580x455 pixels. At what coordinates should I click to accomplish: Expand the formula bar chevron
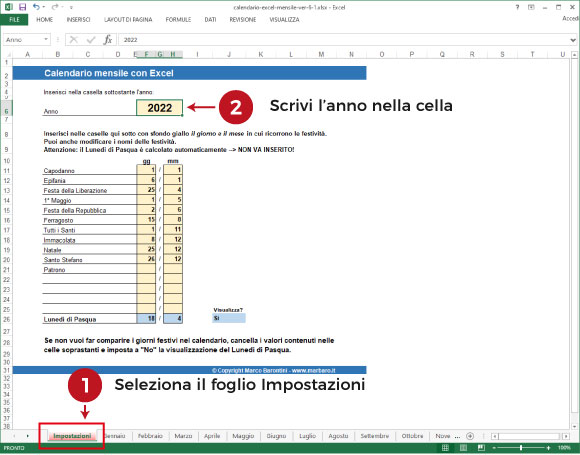click(573, 40)
